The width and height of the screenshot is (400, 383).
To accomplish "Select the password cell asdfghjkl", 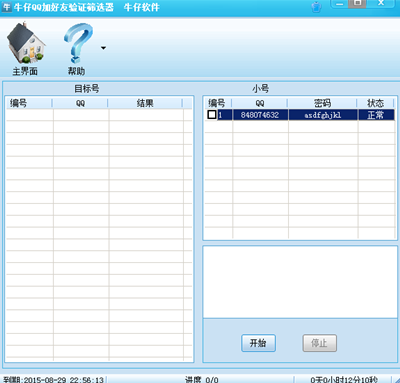I will click(x=323, y=115).
